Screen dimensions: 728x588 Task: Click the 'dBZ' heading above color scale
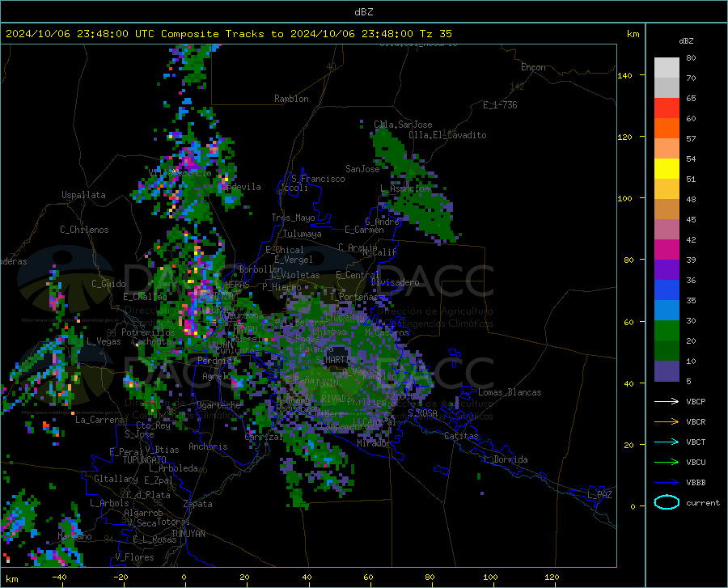pos(686,40)
